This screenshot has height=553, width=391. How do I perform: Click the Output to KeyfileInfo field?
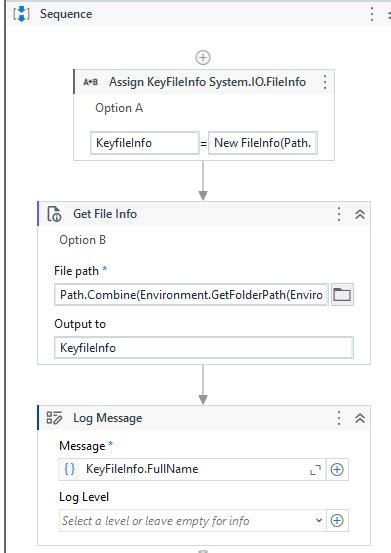point(204,348)
